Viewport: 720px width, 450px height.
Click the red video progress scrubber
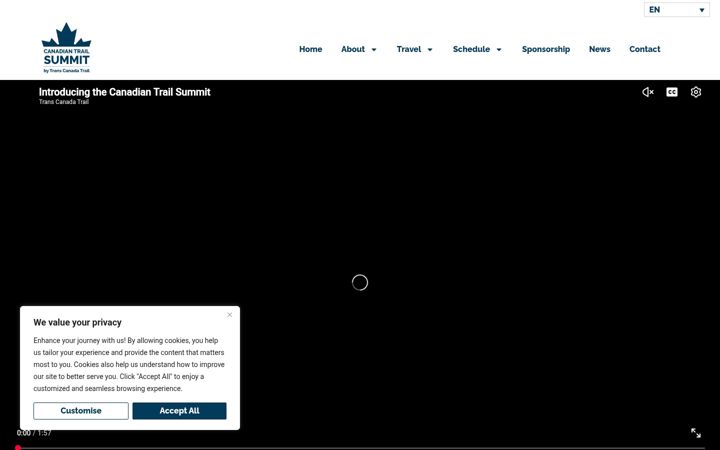coord(18,448)
